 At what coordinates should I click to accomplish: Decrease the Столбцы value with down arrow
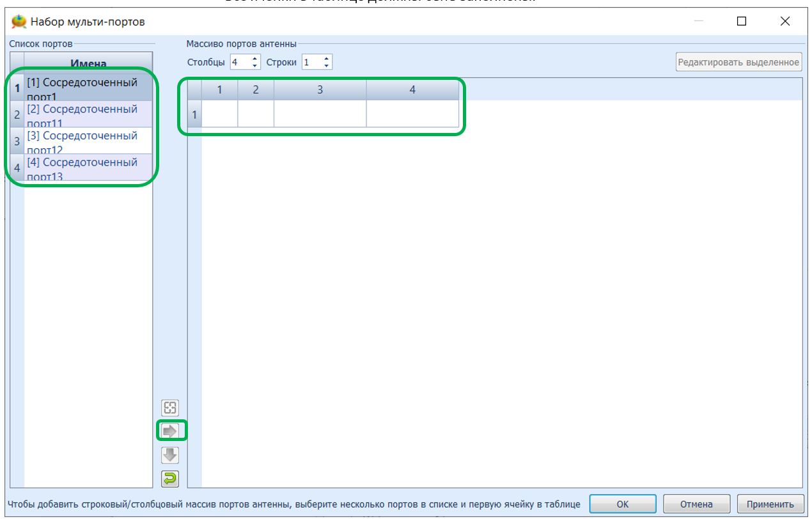pyautogui.click(x=255, y=66)
